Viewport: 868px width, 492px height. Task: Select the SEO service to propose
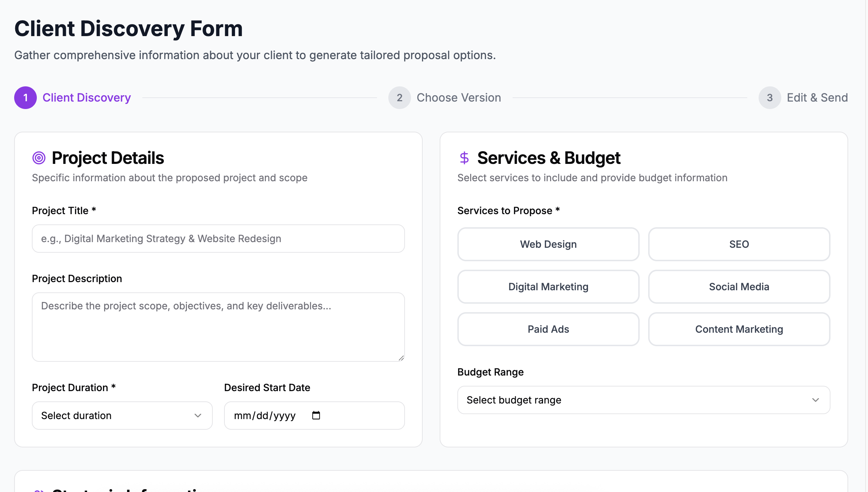pyautogui.click(x=739, y=244)
